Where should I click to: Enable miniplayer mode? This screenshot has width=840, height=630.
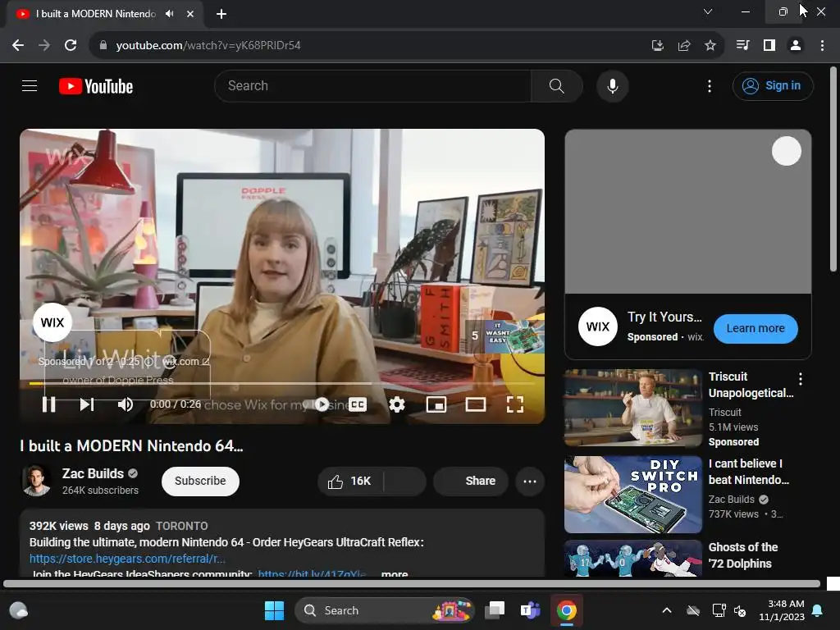click(436, 404)
